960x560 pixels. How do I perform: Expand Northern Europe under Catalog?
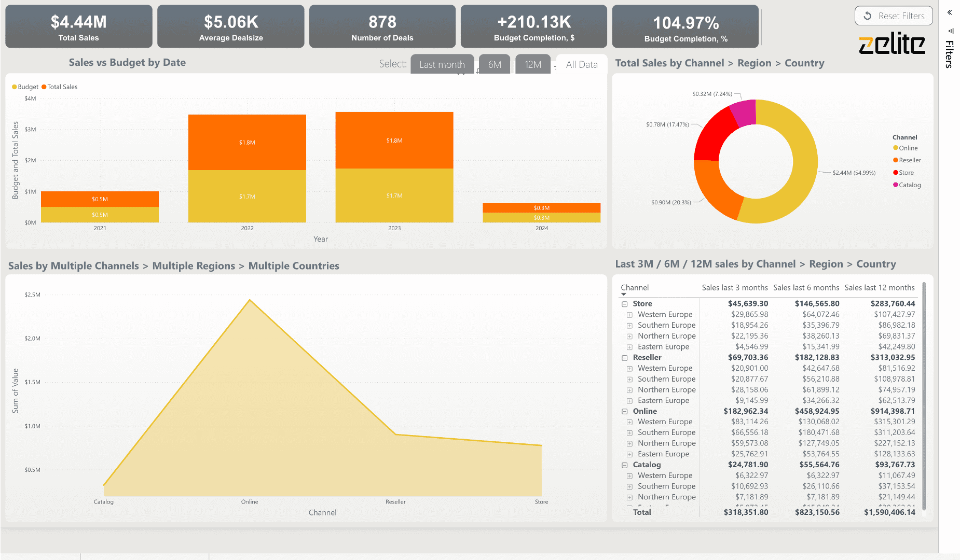coord(629,498)
